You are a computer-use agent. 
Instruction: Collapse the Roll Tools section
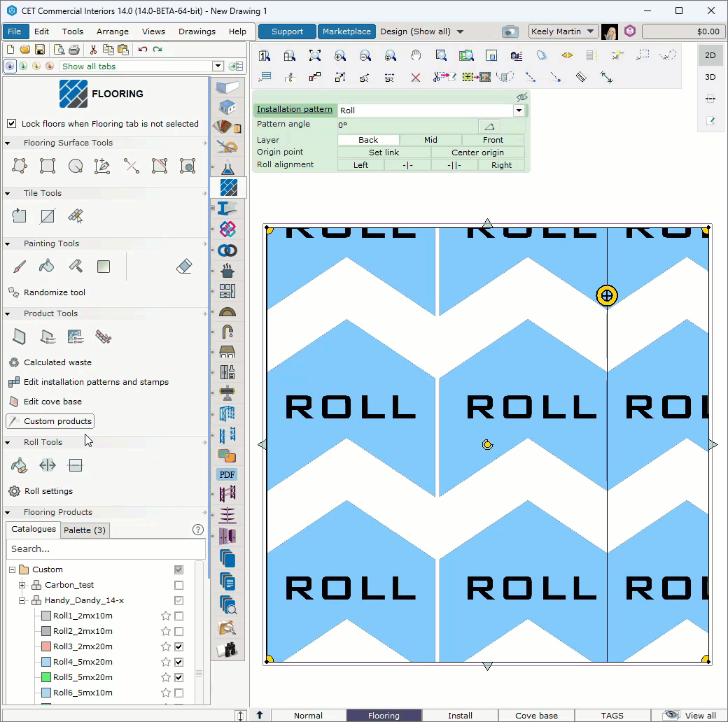click(8, 442)
